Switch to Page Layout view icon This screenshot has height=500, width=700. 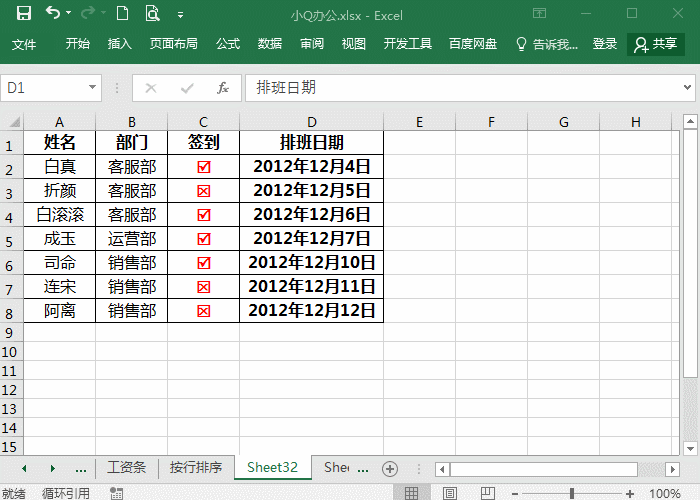[450, 493]
